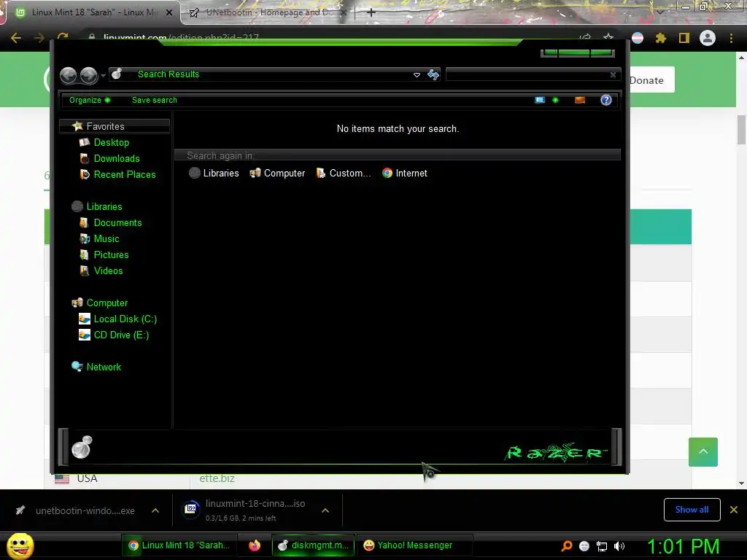This screenshot has height=560, width=747.
Task: Search again on the Internet
Action: pyautogui.click(x=404, y=174)
